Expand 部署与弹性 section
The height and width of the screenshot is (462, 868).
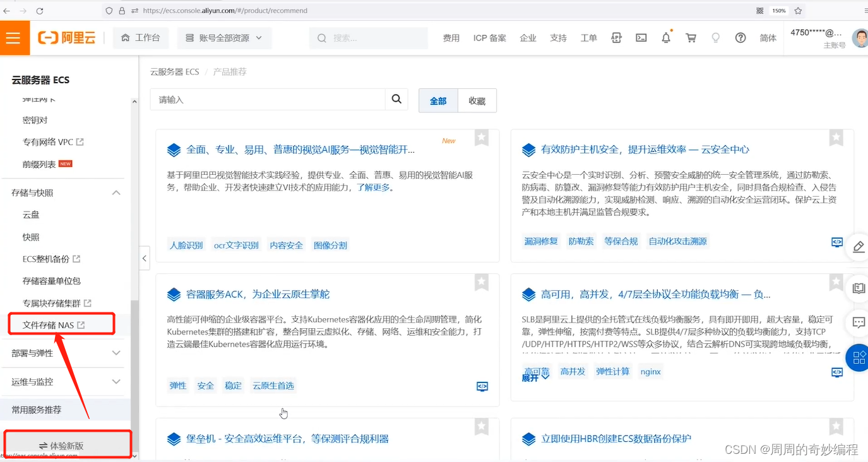tap(116, 353)
